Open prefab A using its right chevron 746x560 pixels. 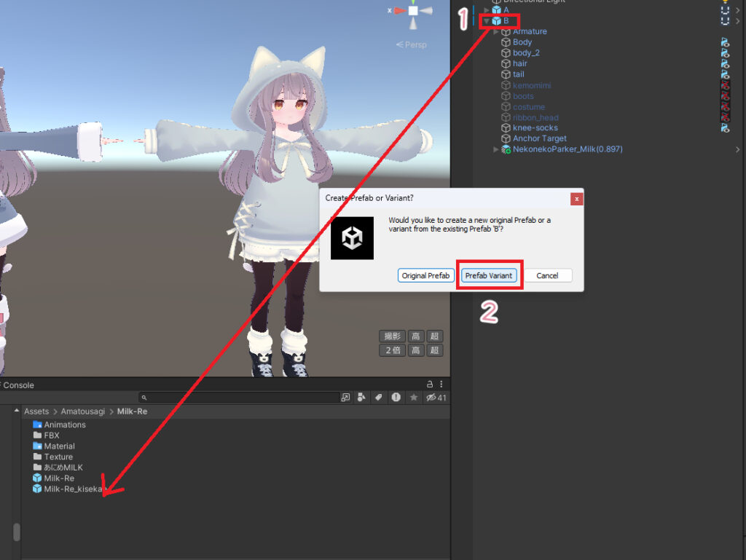pyautogui.click(x=737, y=10)
